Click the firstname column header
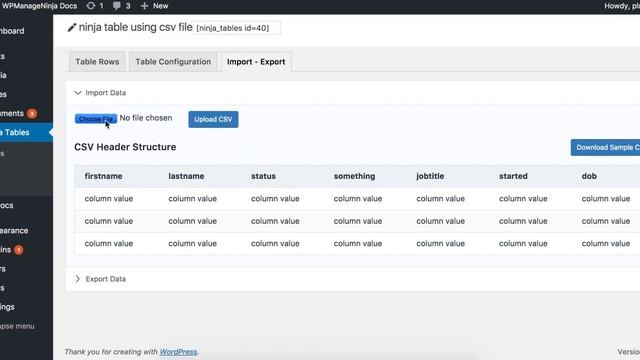The width and height of the screenshot is (640, 360). (103, 176)
